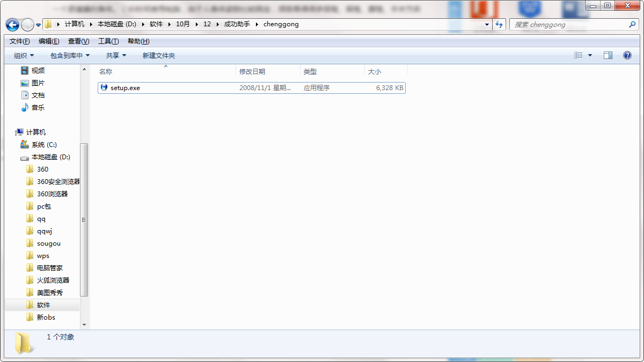Open the 新obs folder in tree
Viewport: 644px width, 362px height.
(x=46, y=317)
